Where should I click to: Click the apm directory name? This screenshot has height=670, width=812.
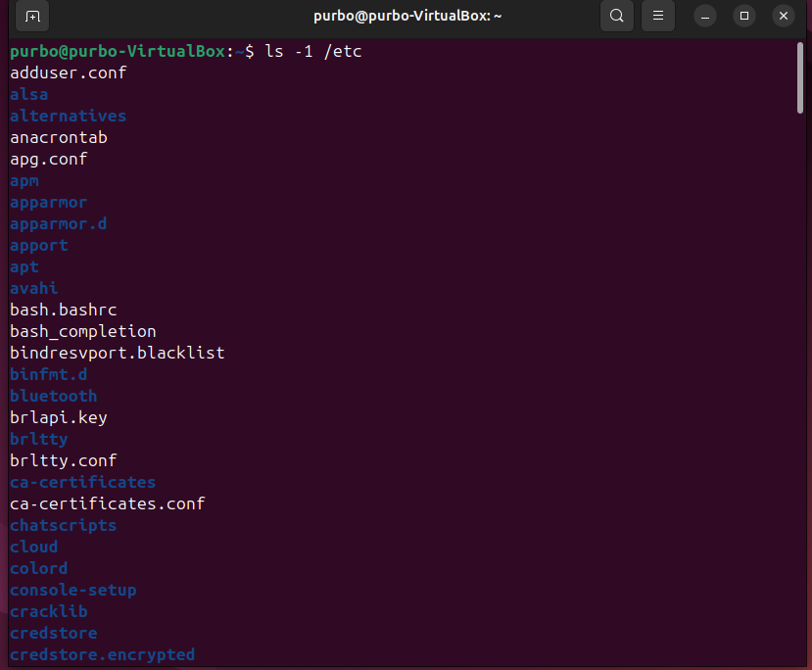(x=24, y=180)
